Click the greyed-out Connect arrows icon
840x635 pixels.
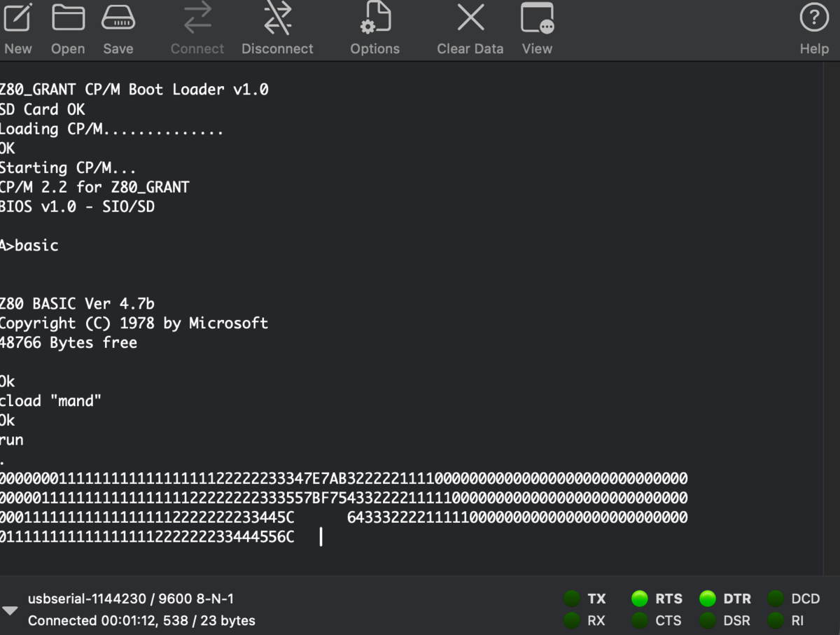(x=197, y=18)
